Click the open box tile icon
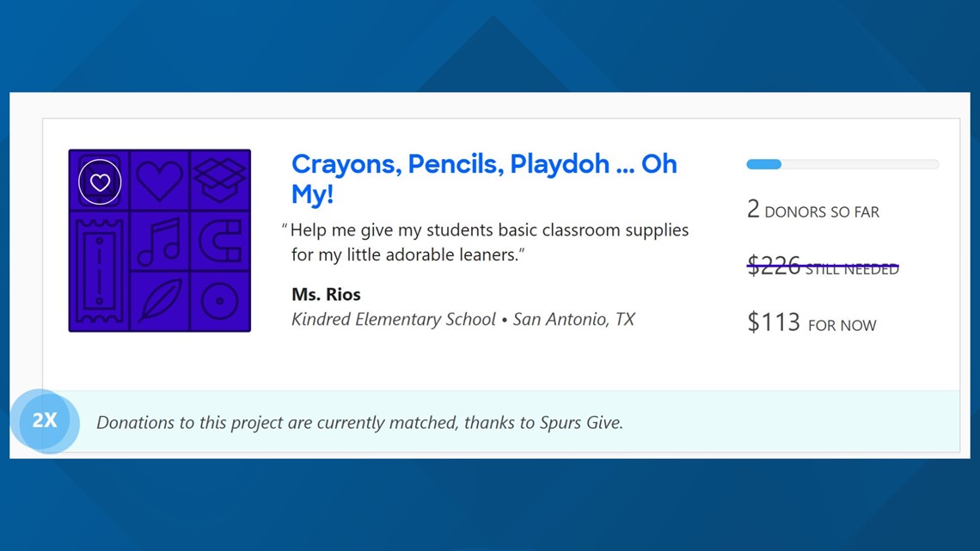 pyautogui.click(x=219, y=180)
